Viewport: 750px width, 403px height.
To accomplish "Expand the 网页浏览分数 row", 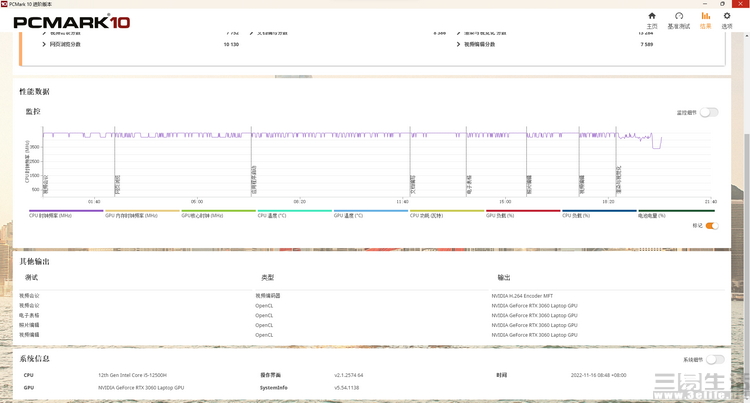I will (x=44, y=44).
